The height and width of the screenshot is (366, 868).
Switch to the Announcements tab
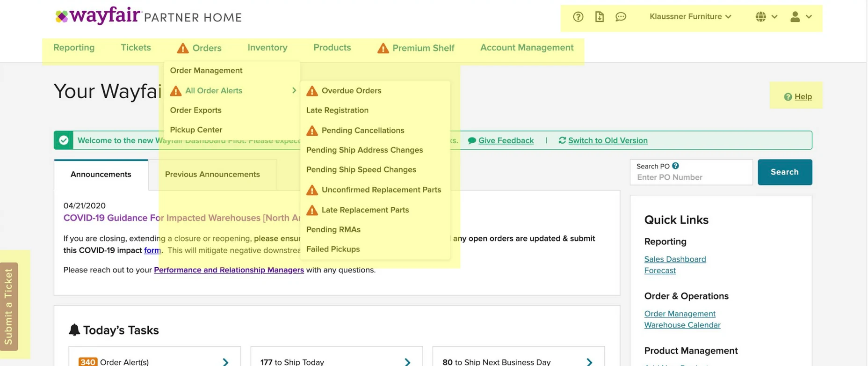[101, 175]
